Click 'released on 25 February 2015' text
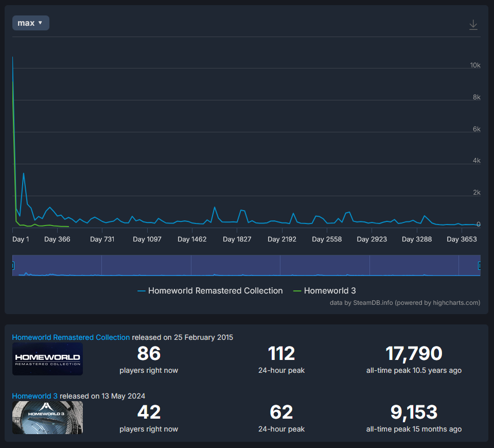This screenshot has height=448, width=494. 182,337
